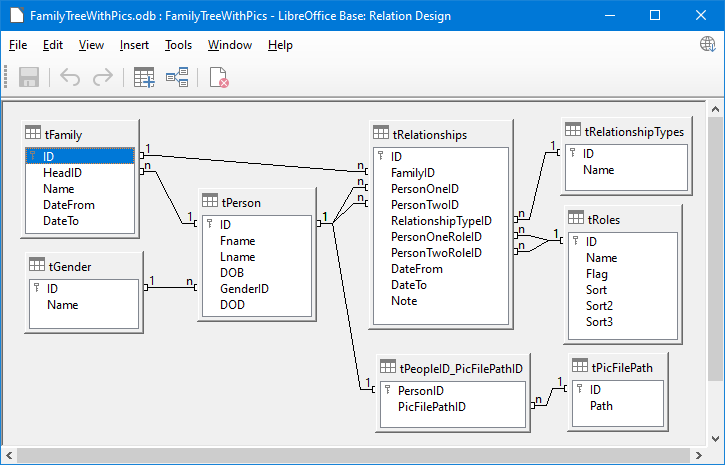Click the vertical scrollbar down arrow
The height and width of the screenshot is (465, 725).
715,436
